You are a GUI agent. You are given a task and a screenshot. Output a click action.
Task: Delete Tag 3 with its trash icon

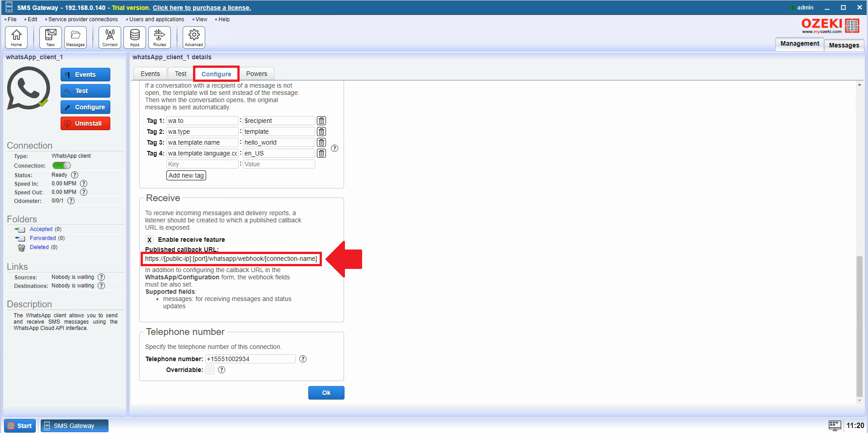pyautogui.click(x=321, y=142)
